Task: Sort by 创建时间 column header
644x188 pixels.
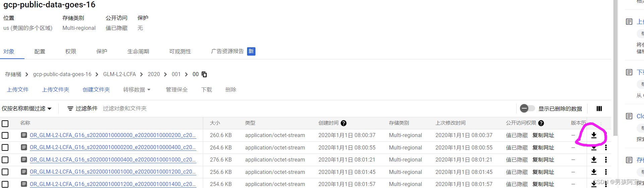Action: point(328,123)
